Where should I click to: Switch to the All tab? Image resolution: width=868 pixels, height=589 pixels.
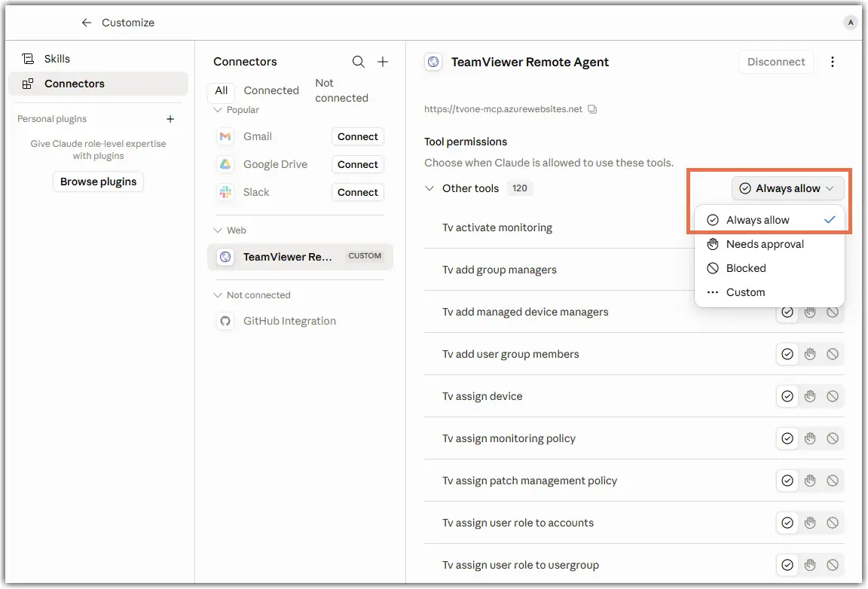tap(222, 91)
